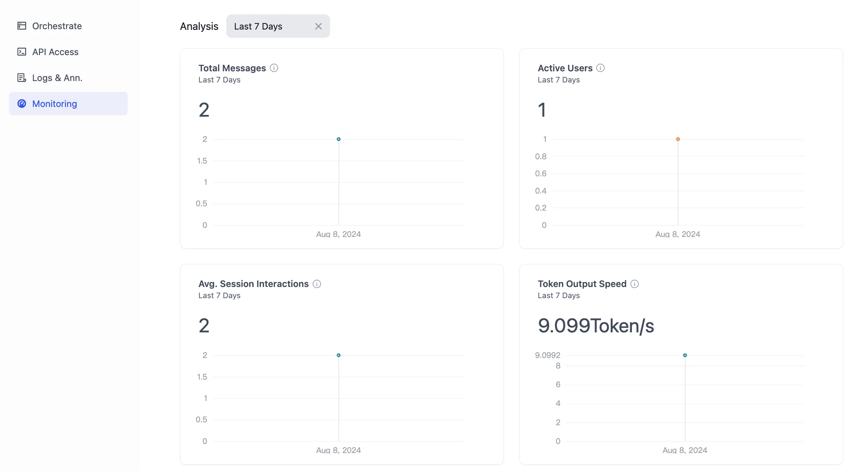Click the Total Messages data point
This screenshot has height=471, width=868.
[339, 139]
